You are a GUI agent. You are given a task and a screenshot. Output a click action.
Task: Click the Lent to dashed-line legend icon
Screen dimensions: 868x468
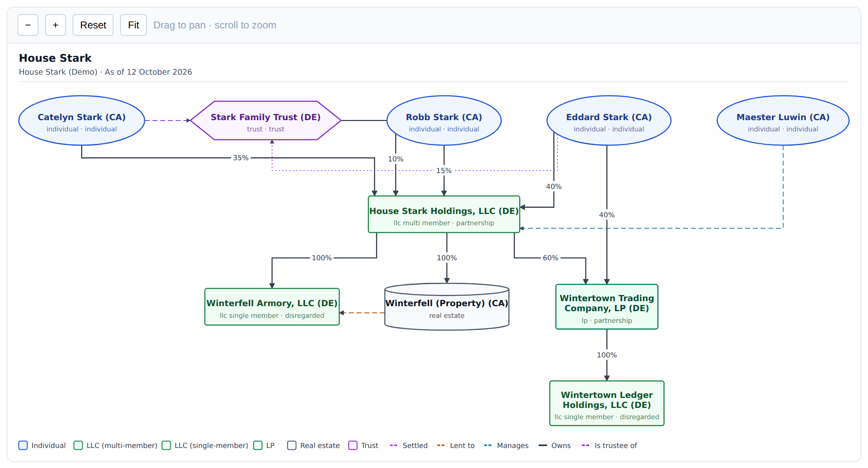click(441, 445)
